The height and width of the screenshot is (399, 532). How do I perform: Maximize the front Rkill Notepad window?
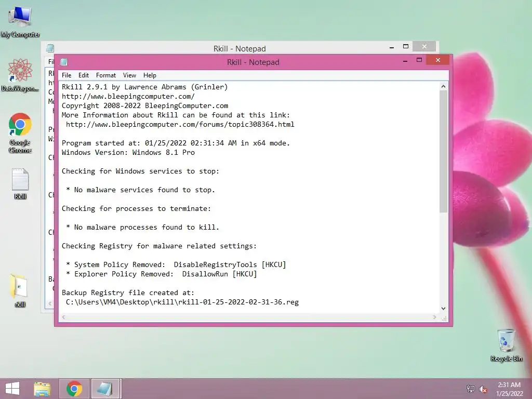419,60
